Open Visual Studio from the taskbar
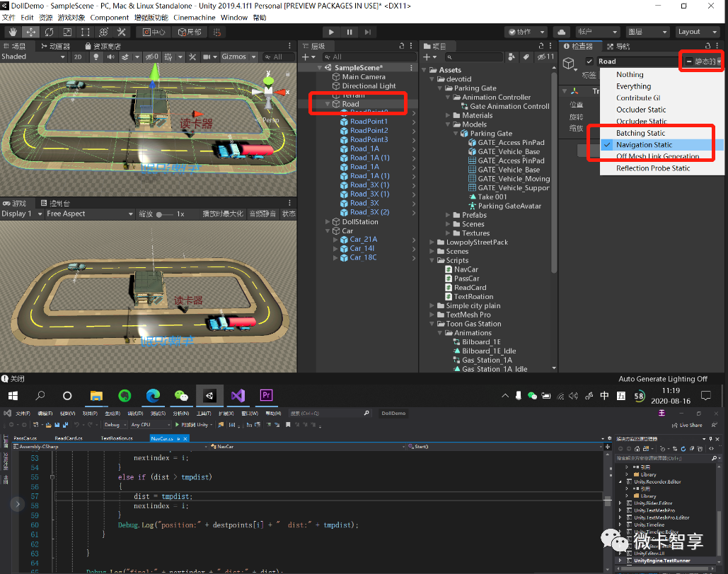Image resolution: width=728 pixels, height=574 pixels. tap(238, 395)
